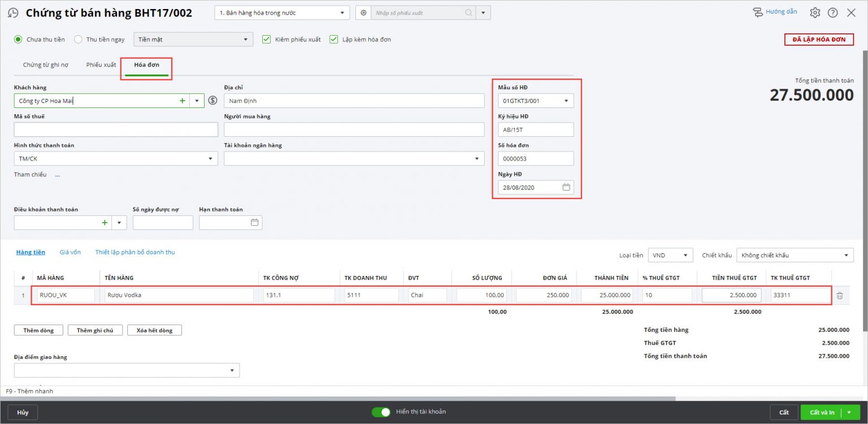Open the Hướng dẫn guide icon
Viewport: 868px width, 424px height.
pos(758,12)
